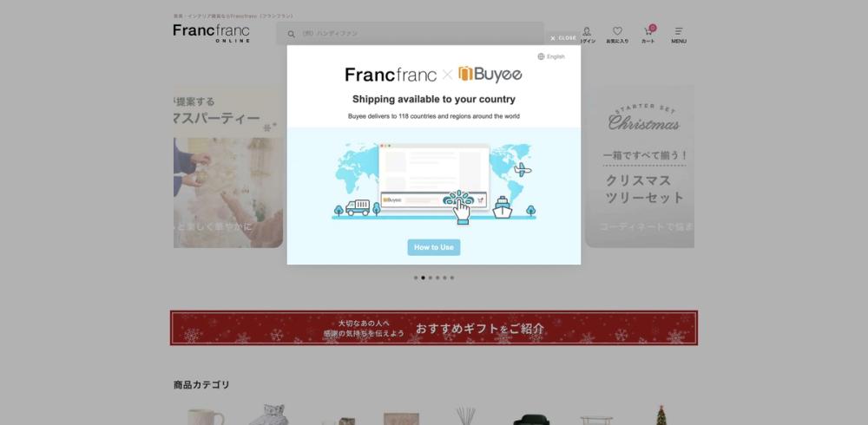Viewport: 868px width, 425px height.
Task: Click the globe icon beside English
Action: pos(541,56)
